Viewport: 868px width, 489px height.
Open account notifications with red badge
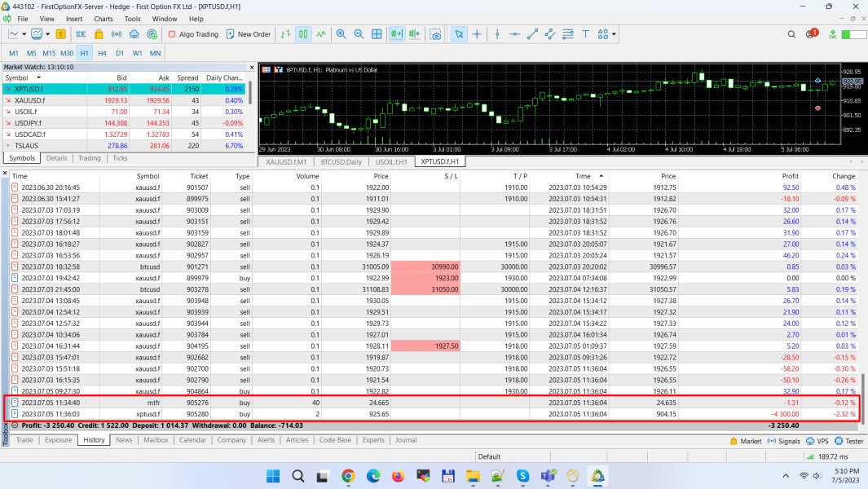tap(812, 33)
